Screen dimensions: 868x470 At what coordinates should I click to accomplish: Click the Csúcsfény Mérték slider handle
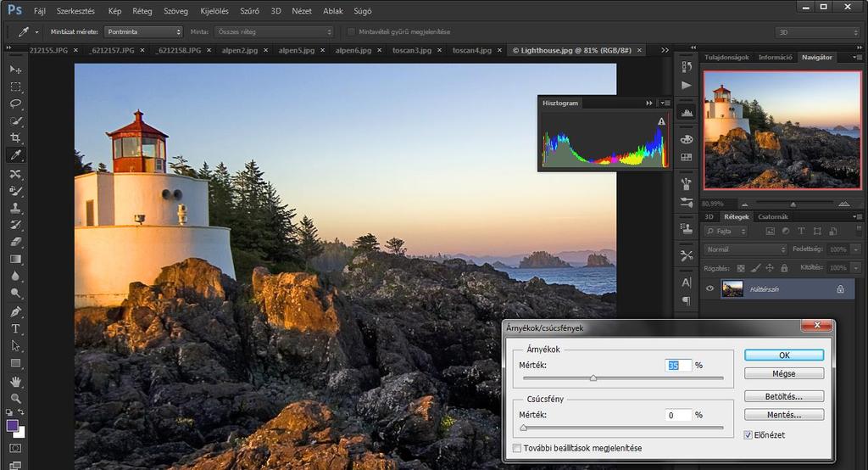523,428
